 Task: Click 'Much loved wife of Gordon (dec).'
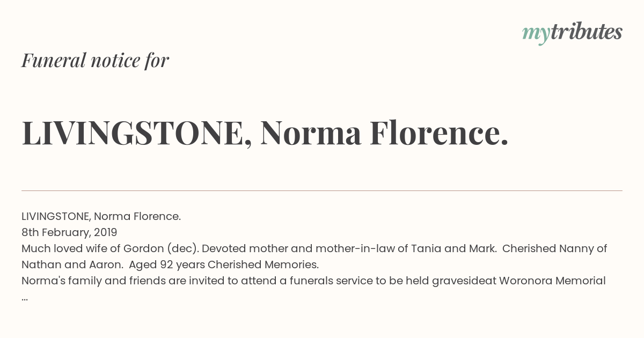(x=110, y=249)
